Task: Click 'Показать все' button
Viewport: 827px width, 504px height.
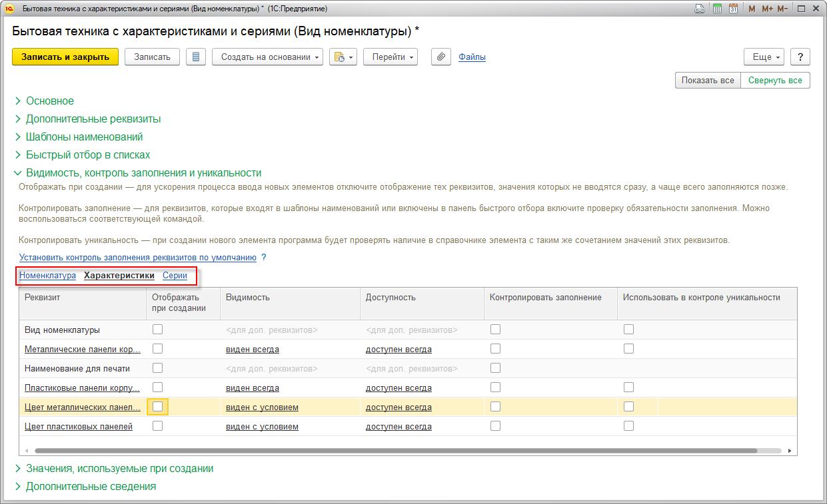Action: [708, 81]
